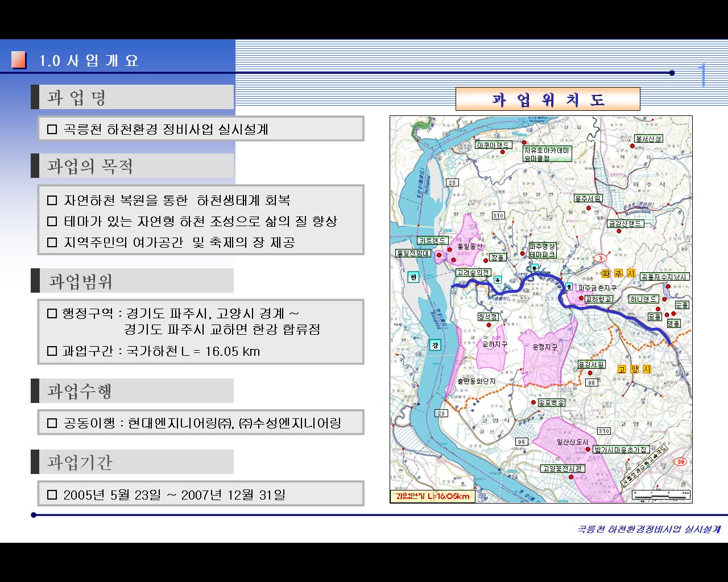Viewport: 728px width, 582px height.
Task: Click the 과업구간 : 국가하천 L = 16.05 km line
Action: pos(161,351)
